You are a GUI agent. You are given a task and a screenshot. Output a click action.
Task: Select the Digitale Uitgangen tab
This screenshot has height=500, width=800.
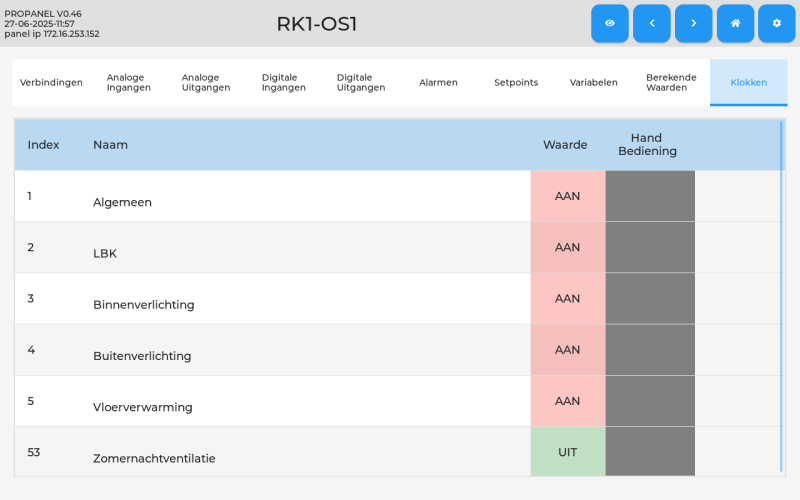tap(361, 83)
